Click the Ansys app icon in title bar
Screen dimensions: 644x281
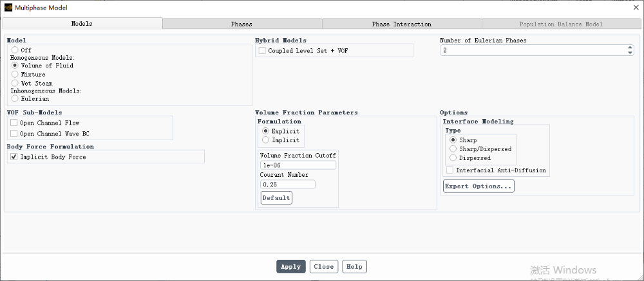tap(7, 6)
